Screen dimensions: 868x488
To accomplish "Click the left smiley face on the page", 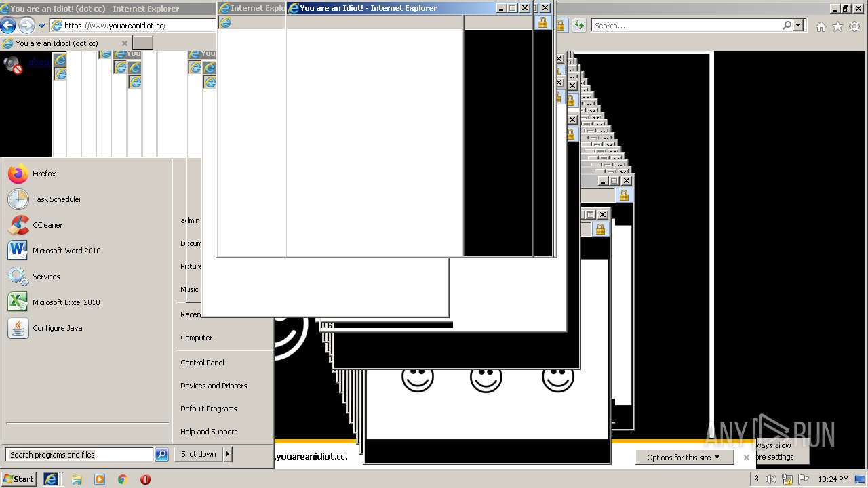I will pyautogui.click(x=417, y=380).
